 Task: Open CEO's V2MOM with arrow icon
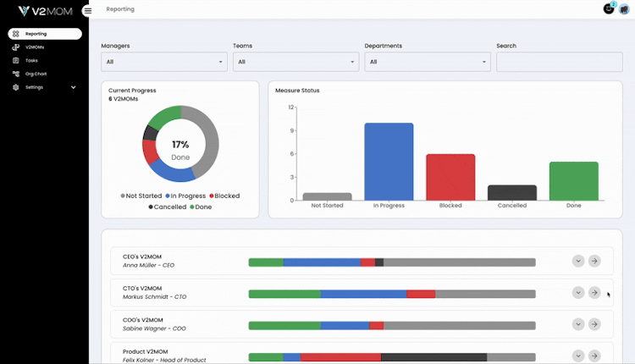click(x=594, y=262)
